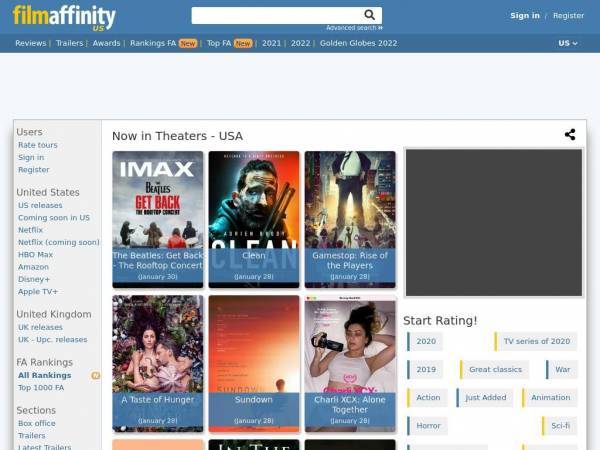Image resolution: width=600 pixels, height=450 pixels.
Task: Select the TV series of 2020 tag
Action: [536, 341]
